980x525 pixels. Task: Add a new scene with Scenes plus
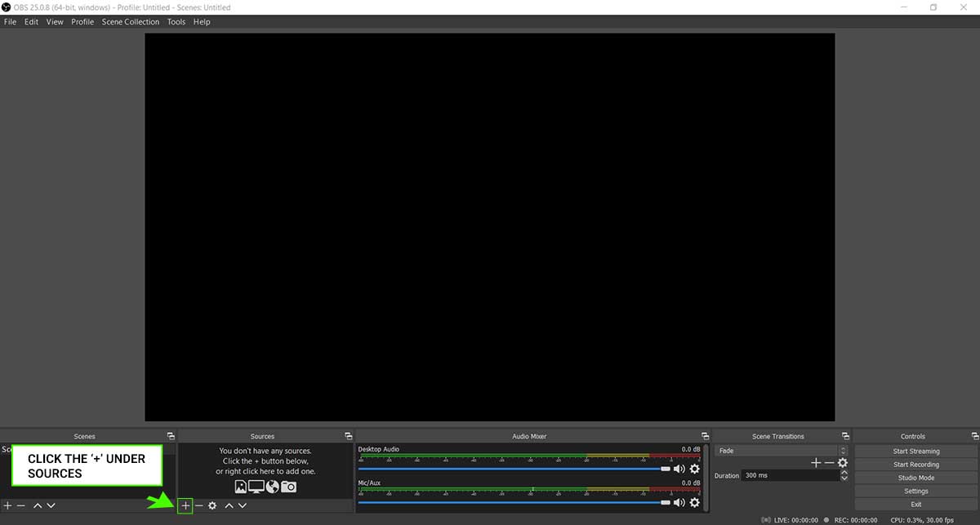tap(8, 506)
